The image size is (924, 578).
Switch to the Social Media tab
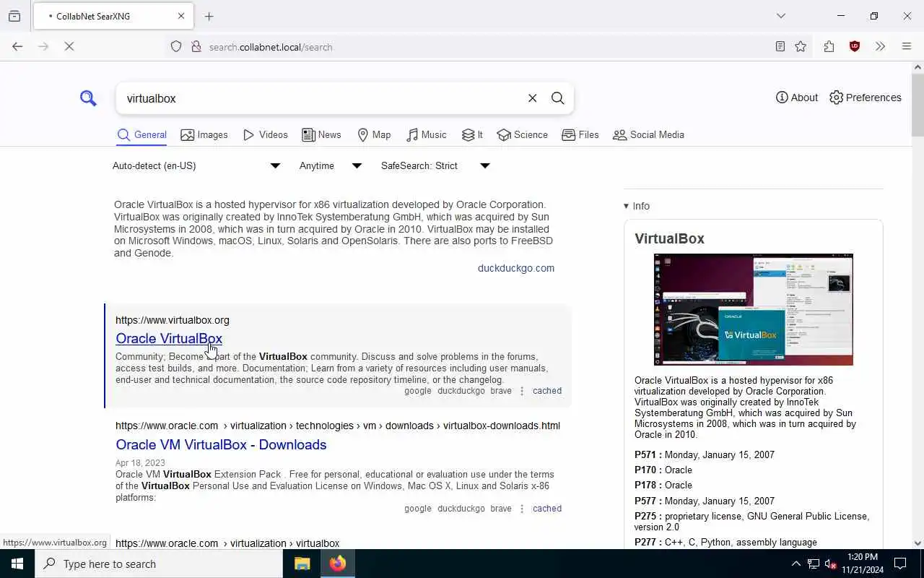pyautogui.click(x=648, y=135)
